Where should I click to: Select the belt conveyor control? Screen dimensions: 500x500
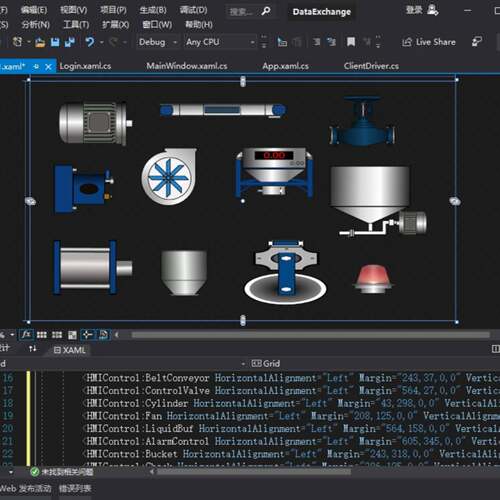223,110
